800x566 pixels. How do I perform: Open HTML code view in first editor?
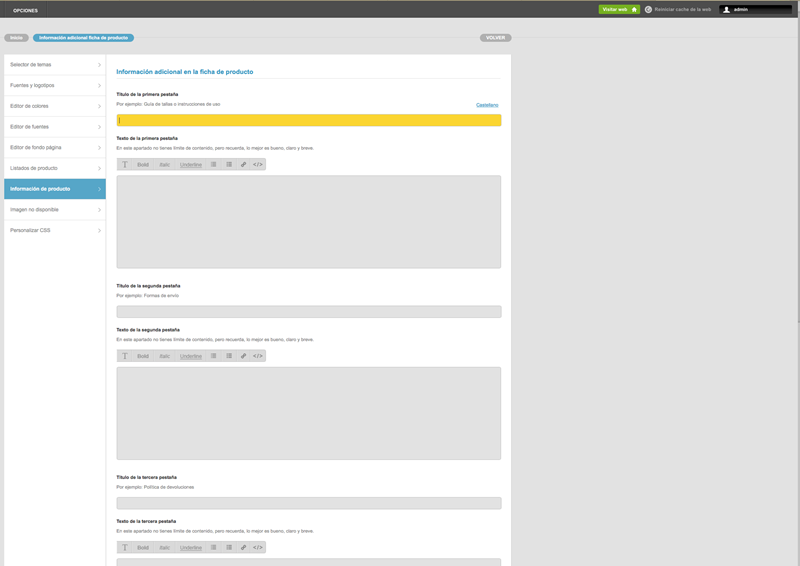pyautogui.click(x=258, y=164)
